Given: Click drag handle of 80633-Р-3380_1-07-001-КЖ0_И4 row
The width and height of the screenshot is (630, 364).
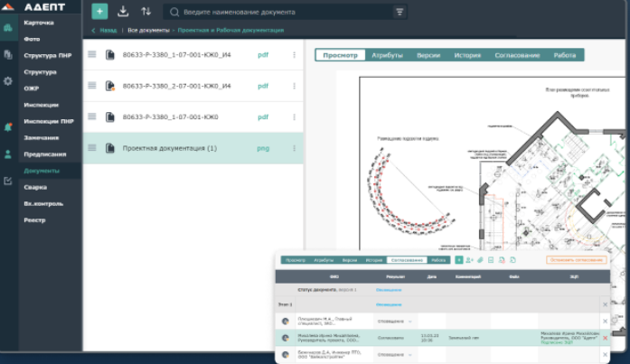Looking at the screenshot, I should pos(92,54).
